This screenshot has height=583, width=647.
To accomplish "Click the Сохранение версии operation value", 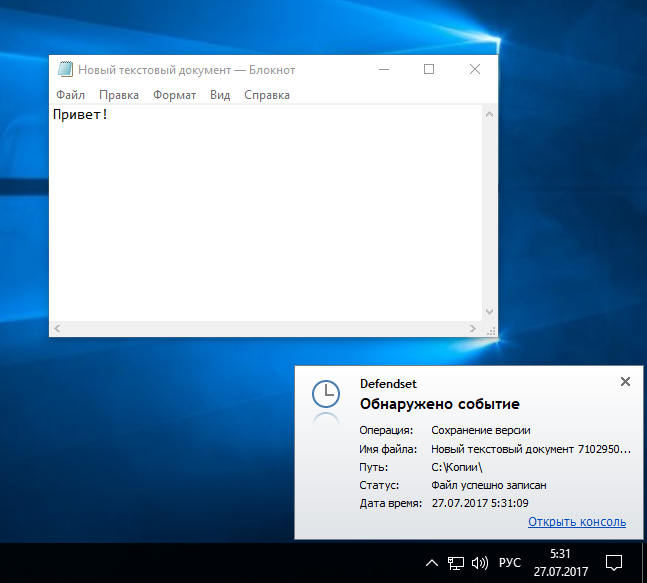I will 481,430.
